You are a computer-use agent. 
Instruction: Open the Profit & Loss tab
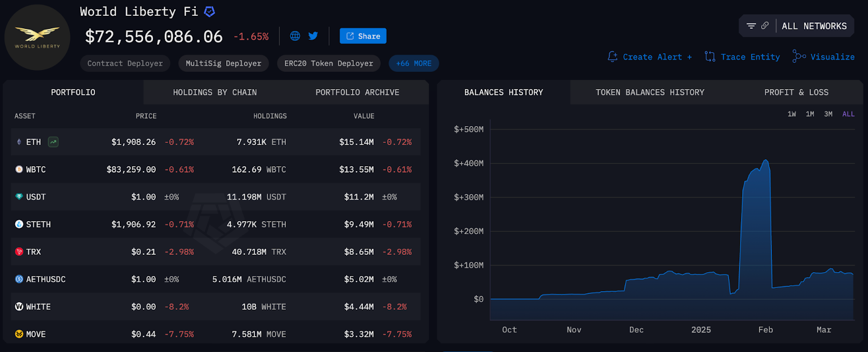point(796,92)
